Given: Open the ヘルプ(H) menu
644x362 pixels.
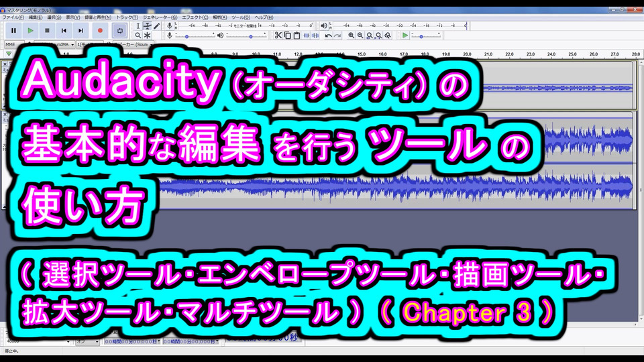Looking at the screenshot, I should tap(264, 17).
